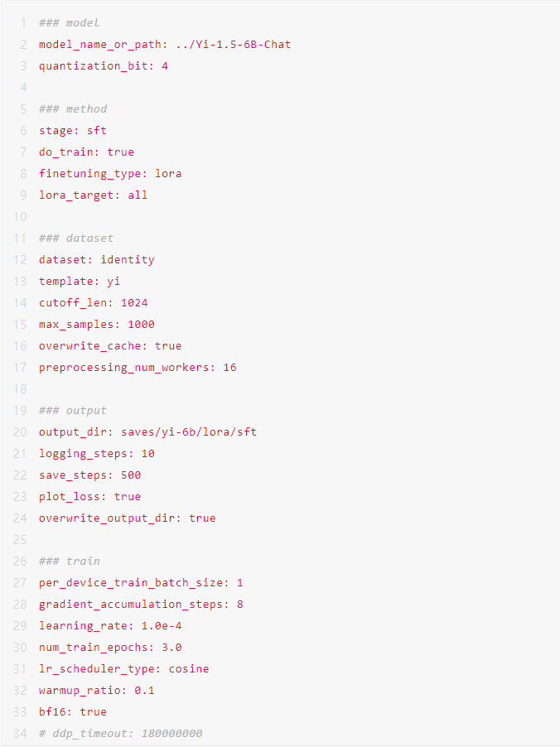Click the 'stage: sft' line
Screen dimensions: 560x747
pyautogui.click(x=73, y=131)
